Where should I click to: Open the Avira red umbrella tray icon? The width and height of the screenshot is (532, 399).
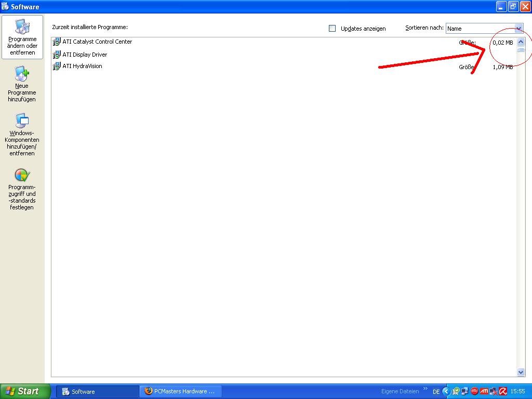(x=503, y=391)
